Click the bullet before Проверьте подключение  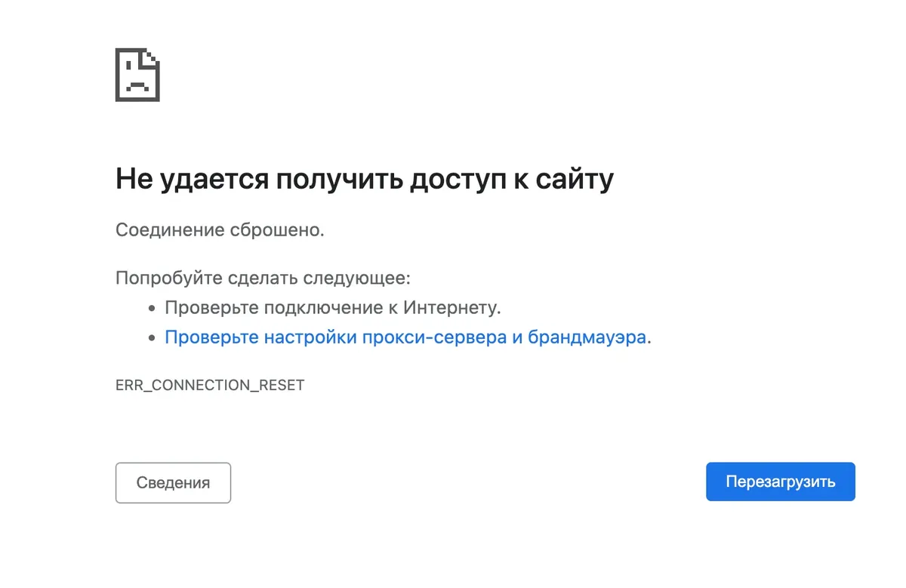pyautogui.click(x=152, y=309)
